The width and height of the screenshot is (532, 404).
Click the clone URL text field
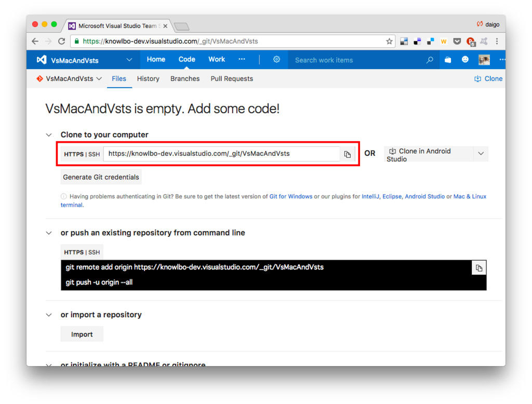pos(222,154)
